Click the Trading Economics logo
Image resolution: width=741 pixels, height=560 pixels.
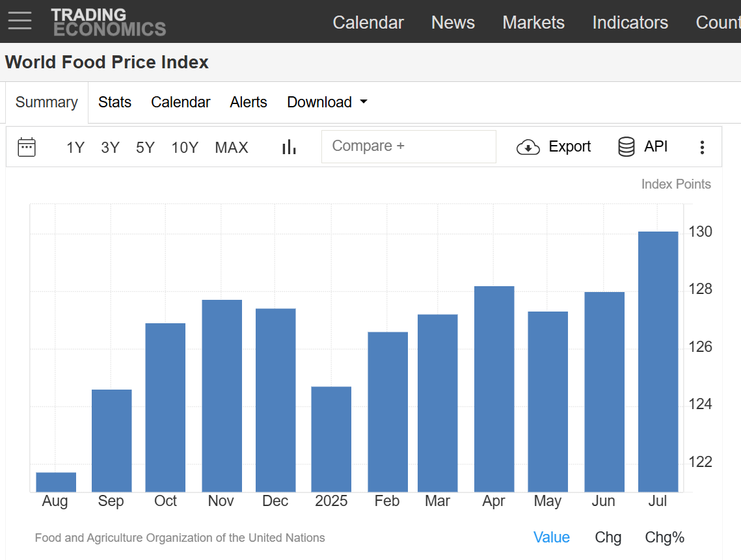point(108,21)
